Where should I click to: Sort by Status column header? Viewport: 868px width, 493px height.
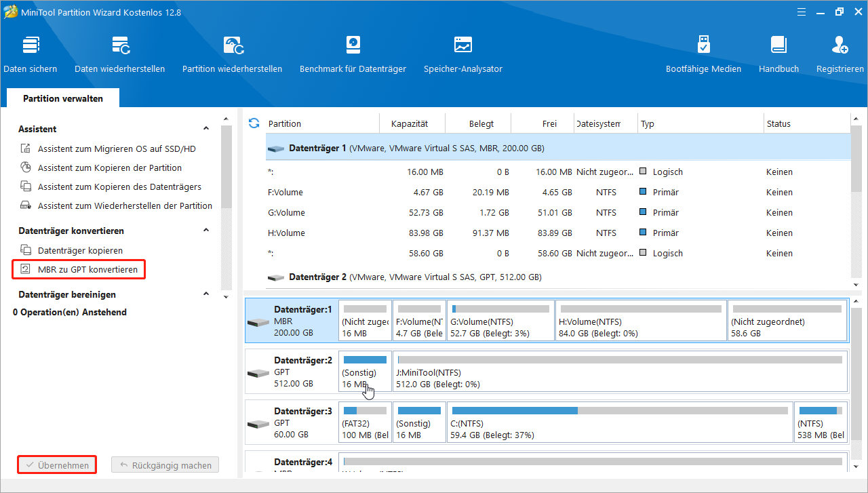point(806,123)
